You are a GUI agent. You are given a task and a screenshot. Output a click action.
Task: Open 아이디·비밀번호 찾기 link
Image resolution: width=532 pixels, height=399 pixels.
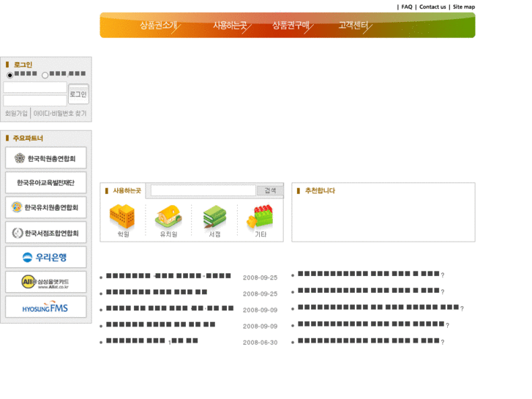[x=60, y=113]
